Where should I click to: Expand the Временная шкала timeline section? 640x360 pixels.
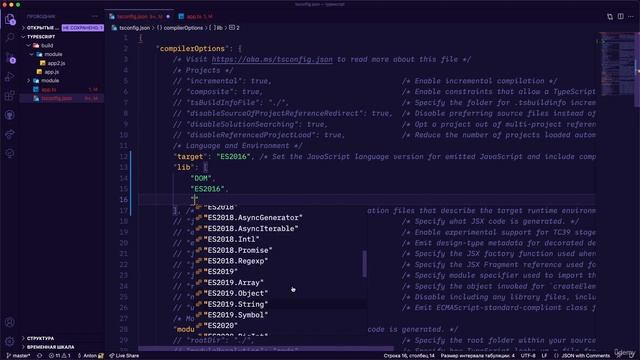(x=50, y=347)
